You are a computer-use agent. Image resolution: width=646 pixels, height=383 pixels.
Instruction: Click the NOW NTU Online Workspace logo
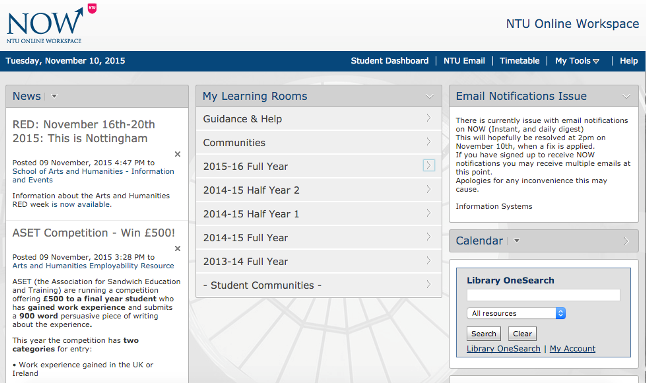pyautogui.click(x=51, y=24)
